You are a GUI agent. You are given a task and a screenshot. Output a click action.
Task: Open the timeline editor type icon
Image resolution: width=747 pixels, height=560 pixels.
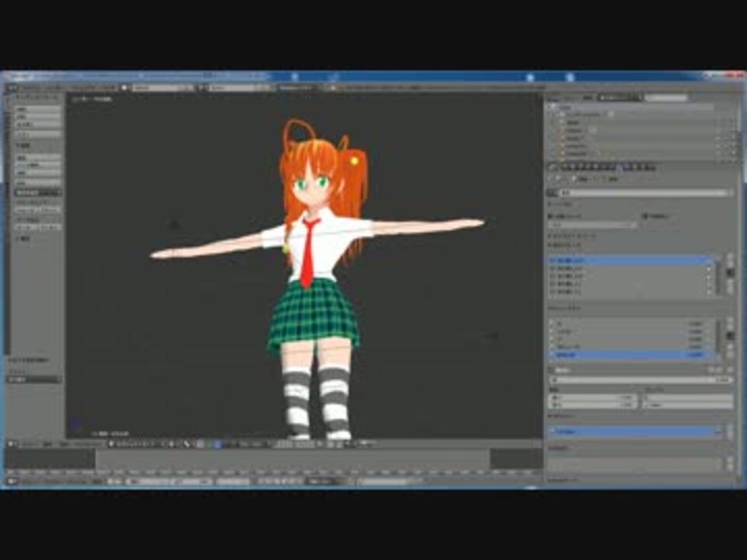point(12,481)
